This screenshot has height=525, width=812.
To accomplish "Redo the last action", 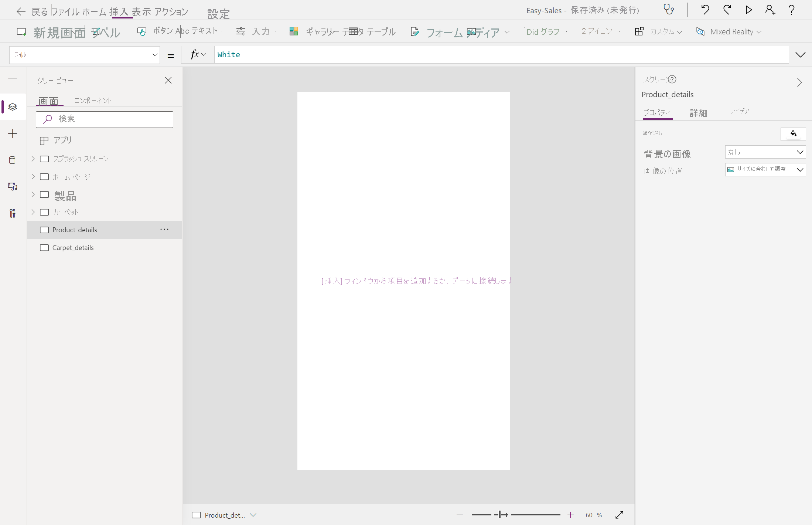I will pyautogui.click(x=727, y=10).
